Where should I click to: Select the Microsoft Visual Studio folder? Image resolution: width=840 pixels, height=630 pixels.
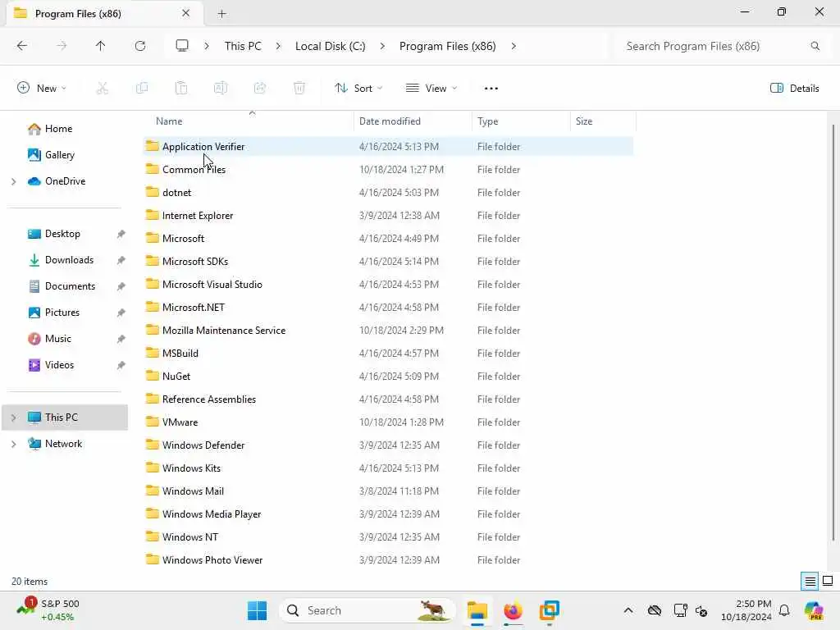click(388, 285)
